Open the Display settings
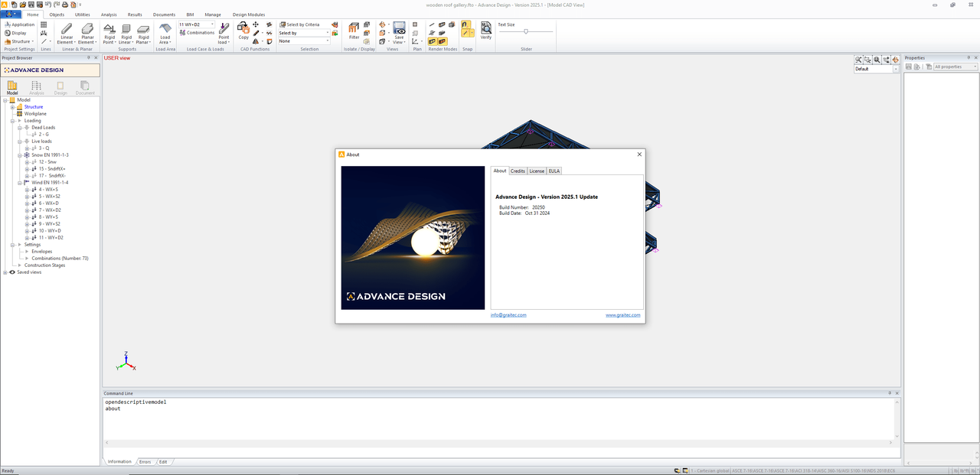The width and height of the screenshot is (980, 475). click(15, 33)
